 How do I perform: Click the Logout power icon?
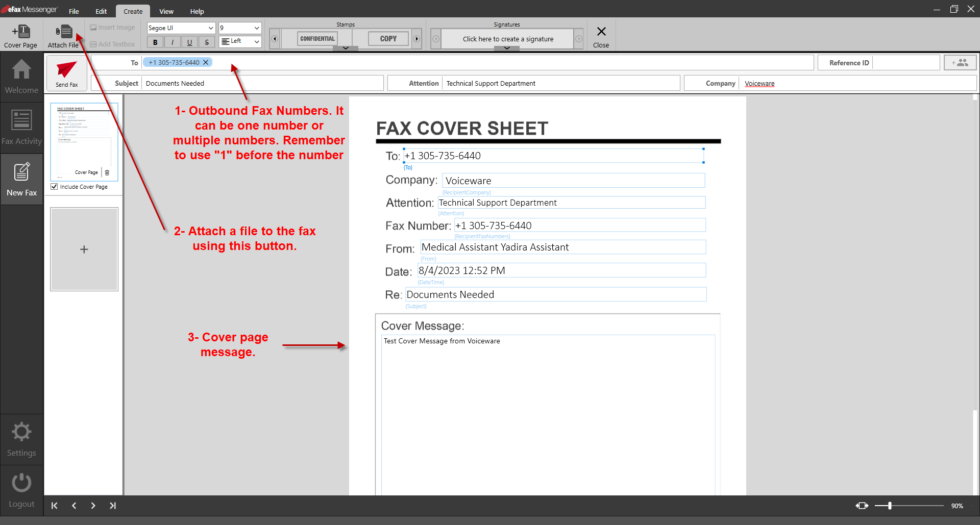coord(21,483)
